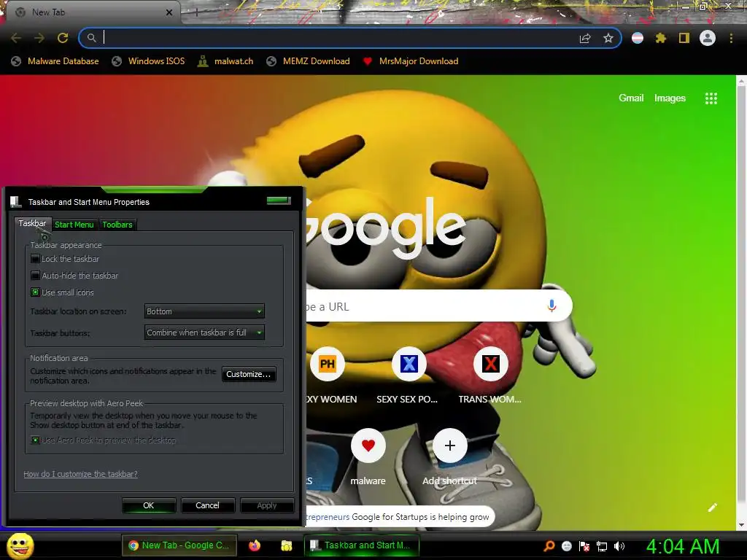747x560 pixels.
Task: Open Chrome's three-dot menu
Action: (731, 38)
